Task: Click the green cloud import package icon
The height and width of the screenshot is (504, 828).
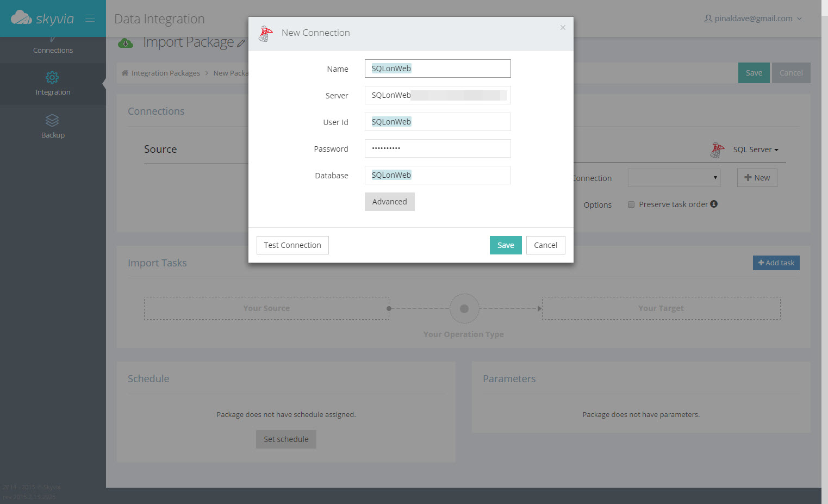Action: point(126,43)
